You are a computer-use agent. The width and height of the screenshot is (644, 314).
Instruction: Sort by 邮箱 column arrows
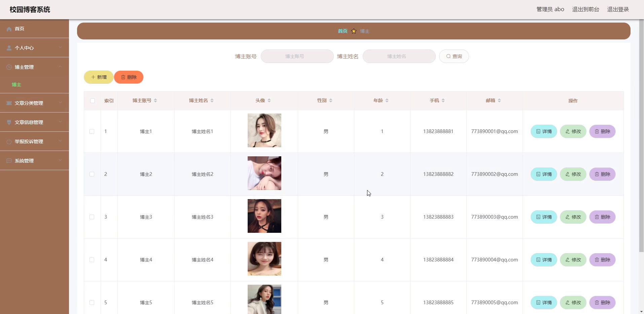(x=499, y=100)
